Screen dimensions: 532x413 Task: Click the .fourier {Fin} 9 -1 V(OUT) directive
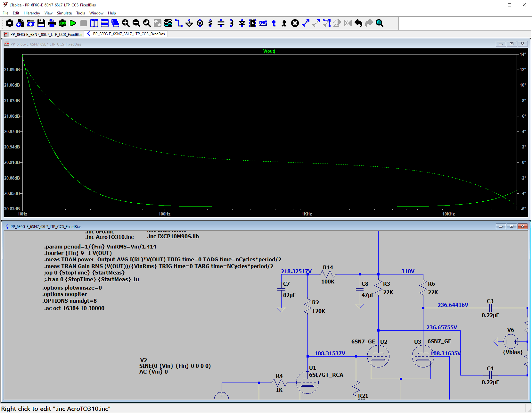click(x=78, y=253)
